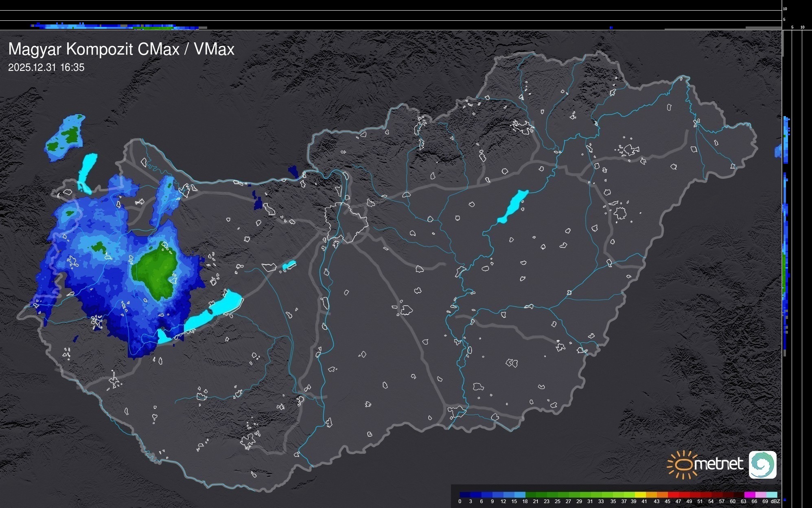Click the 2025.12.31 16:35 timestamp
The width and height of the screenshot is (812, 508).
[46, 68]
